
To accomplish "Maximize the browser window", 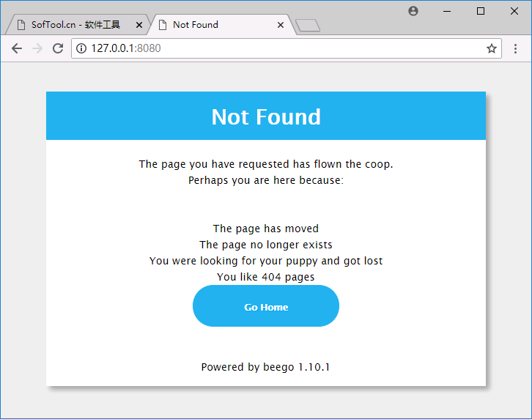I will pyautogui.click(x=481, y=11).
